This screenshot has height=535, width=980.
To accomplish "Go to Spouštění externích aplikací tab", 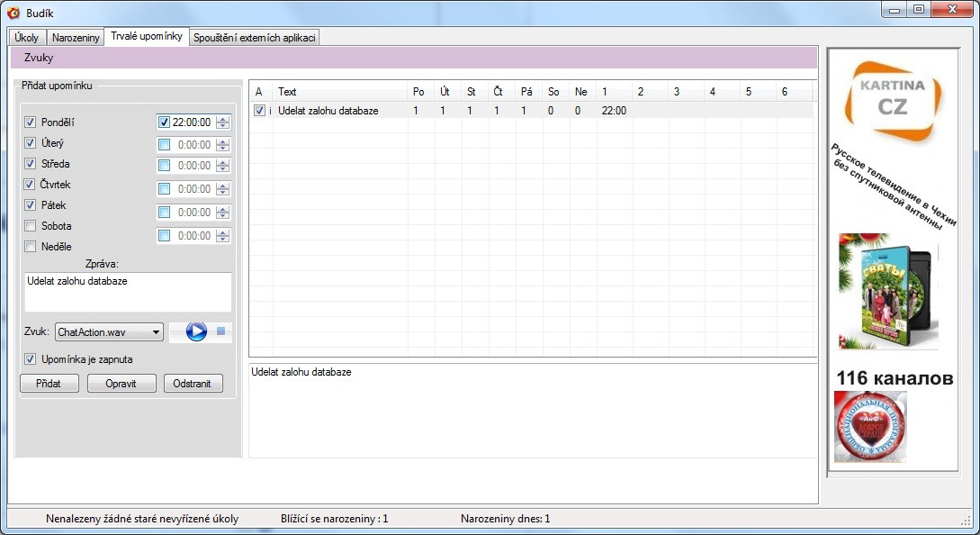I will click(255, 38).
